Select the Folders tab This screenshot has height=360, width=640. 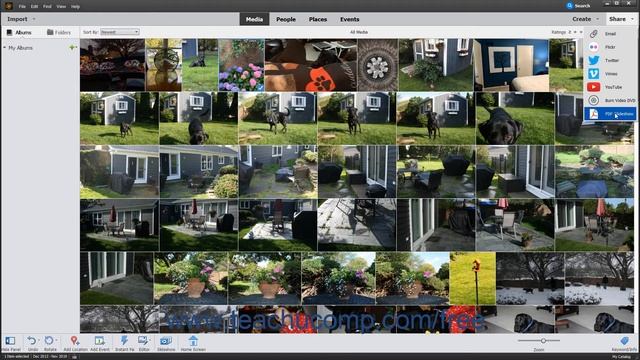tap(59, 32)
